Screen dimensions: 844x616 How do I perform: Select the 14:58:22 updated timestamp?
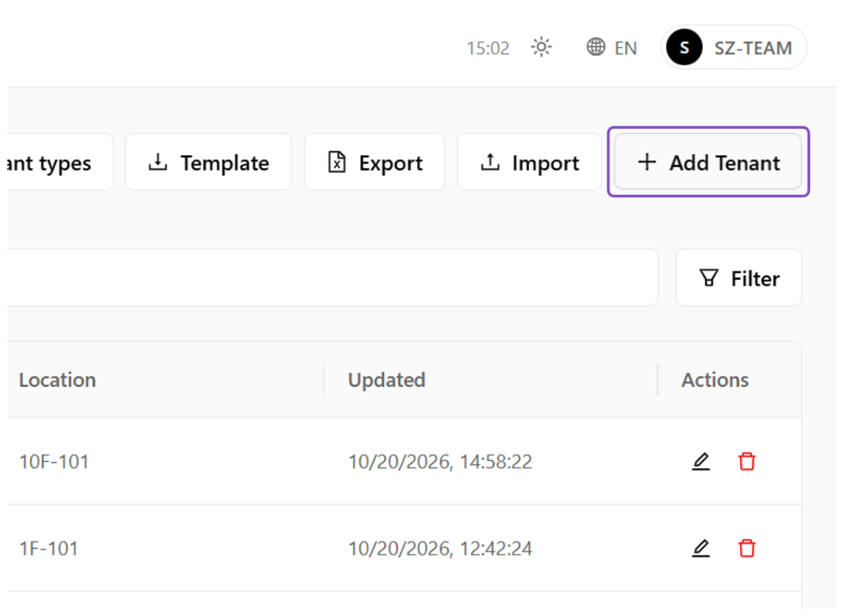440,461
